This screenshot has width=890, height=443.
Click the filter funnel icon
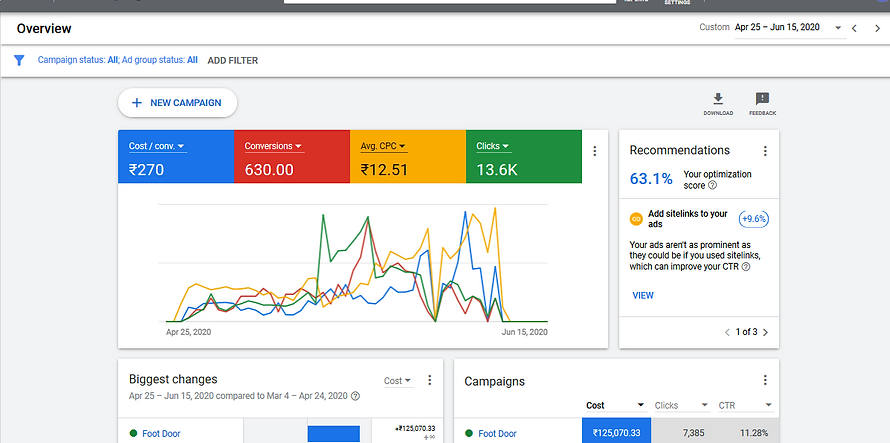pyautogui.click(x=18, y=60)
